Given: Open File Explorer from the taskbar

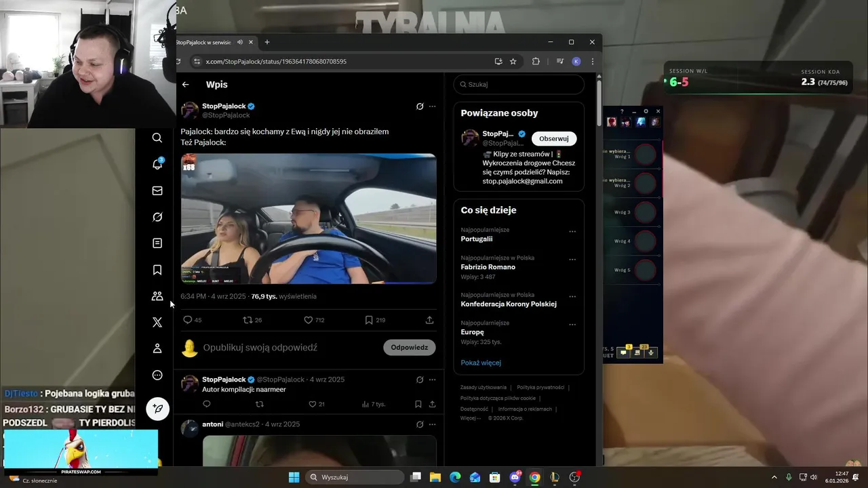Looking at the screenshot, I should [435, 477].
